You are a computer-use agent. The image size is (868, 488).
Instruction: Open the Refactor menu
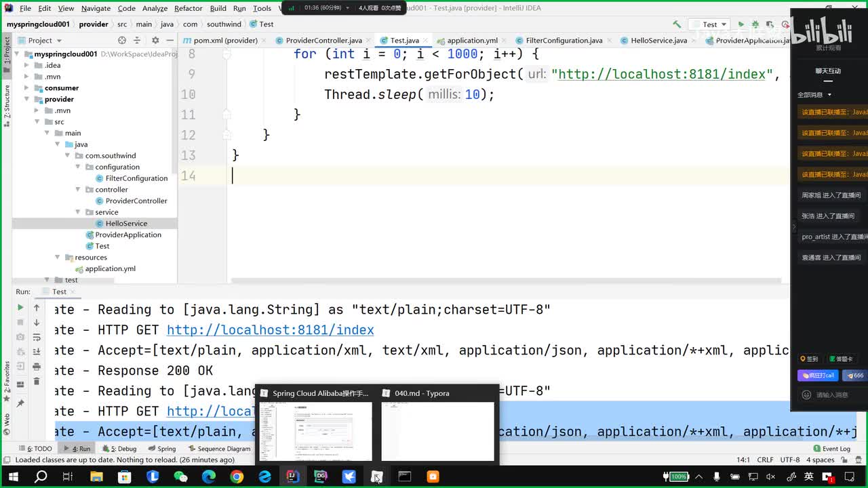click(x=189, y=8)
